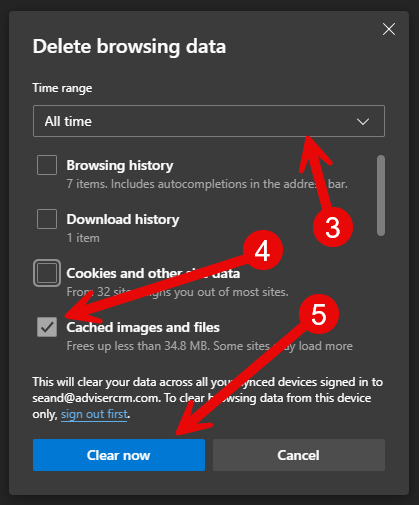The image size is (419, 505).
Task: Click the red step 3 circle marker
Action: click(x=333, y=227)
